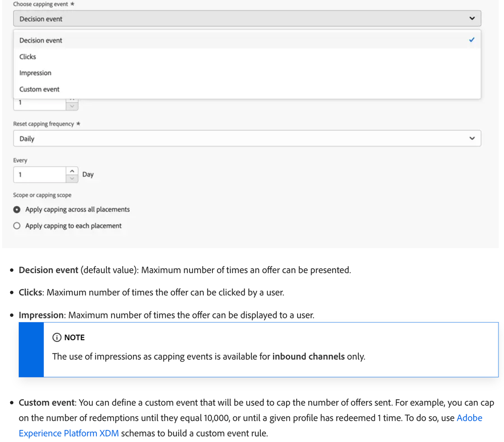Choose Impression in the dropdown list
The image size is (504, 442).
click(35, 73)
